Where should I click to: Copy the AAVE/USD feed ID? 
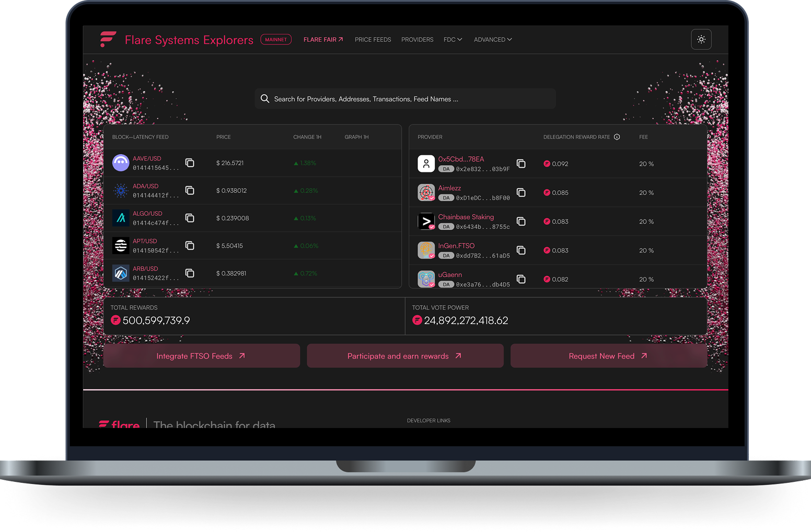coord(190,163)
